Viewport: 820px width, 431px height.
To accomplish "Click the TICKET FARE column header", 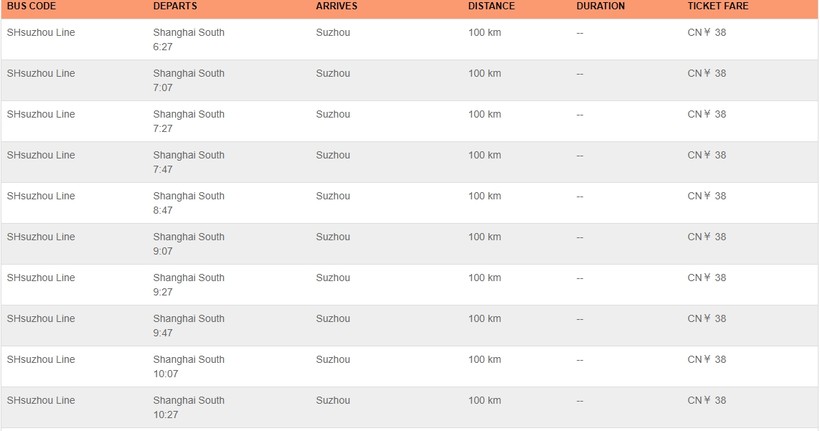I will click(717, 6).
